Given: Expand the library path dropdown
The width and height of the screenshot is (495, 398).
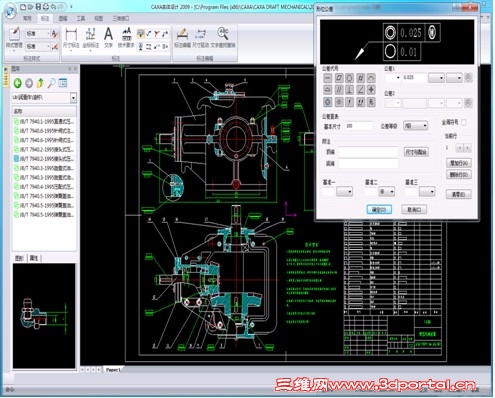Looking at the screenshot, I should [73, 98].
